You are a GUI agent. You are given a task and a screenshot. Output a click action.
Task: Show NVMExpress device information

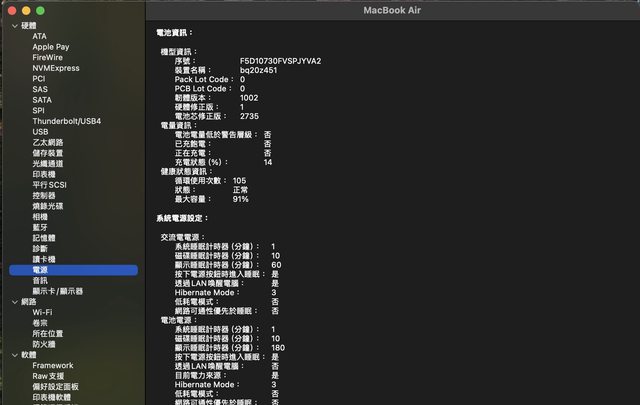55,68
